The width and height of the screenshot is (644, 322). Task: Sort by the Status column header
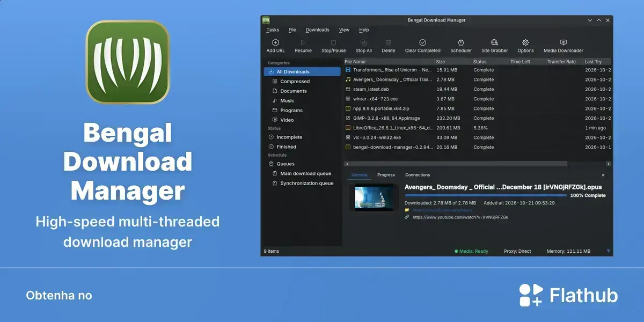tap(490, 62)
